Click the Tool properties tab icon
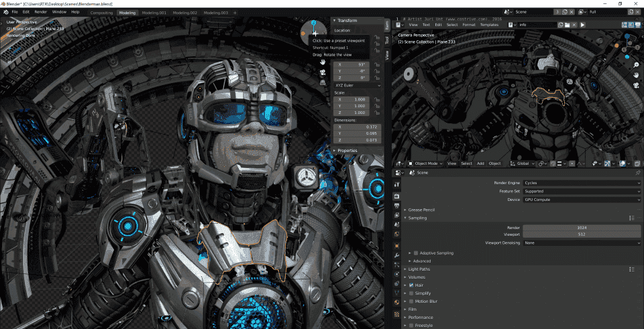The height and width of the screenshot is (329, 644). click(396, 184)
